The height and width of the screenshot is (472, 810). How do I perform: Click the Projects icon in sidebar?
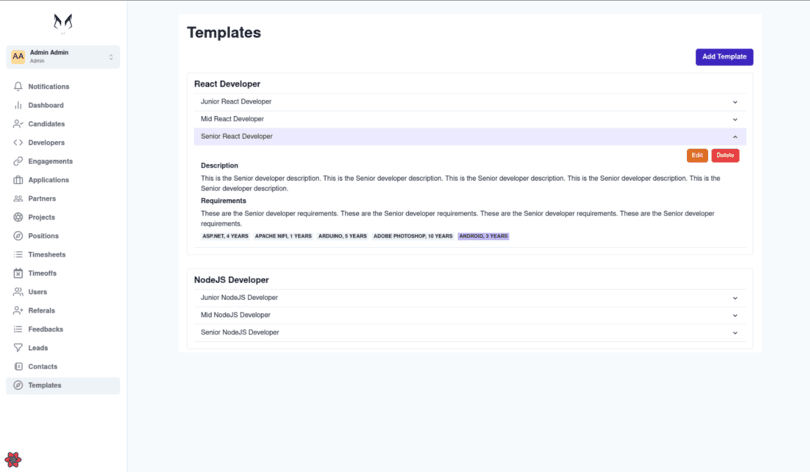[18, 217]
